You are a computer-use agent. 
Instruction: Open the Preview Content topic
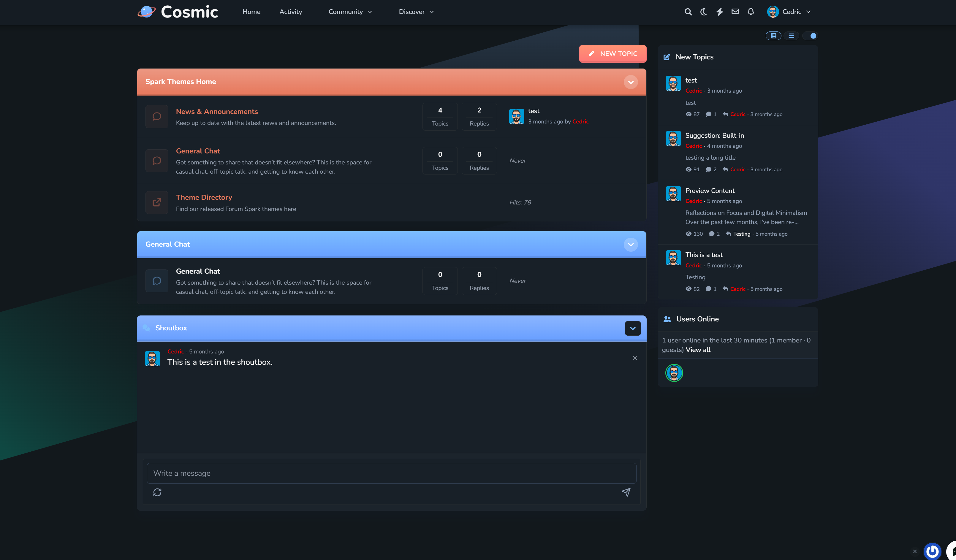pos(710,191)
